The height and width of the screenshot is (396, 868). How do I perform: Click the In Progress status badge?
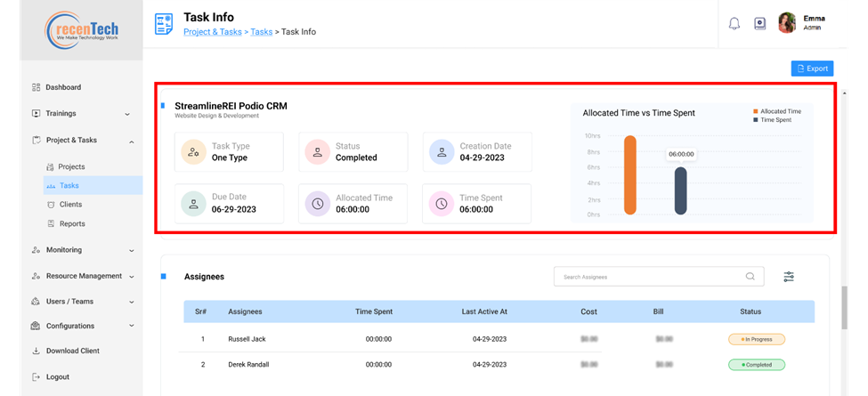tap(757, 339)
